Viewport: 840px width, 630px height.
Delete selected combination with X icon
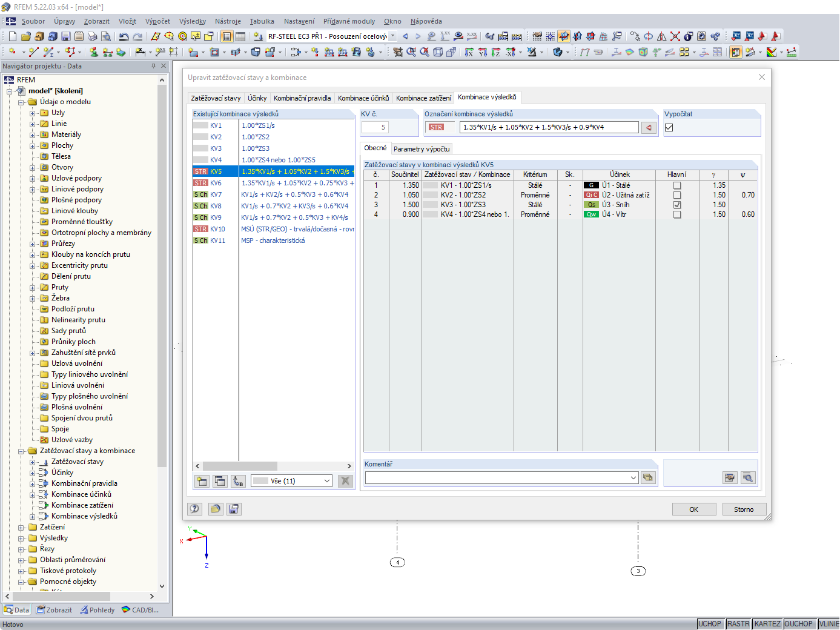tap(345, 481)
